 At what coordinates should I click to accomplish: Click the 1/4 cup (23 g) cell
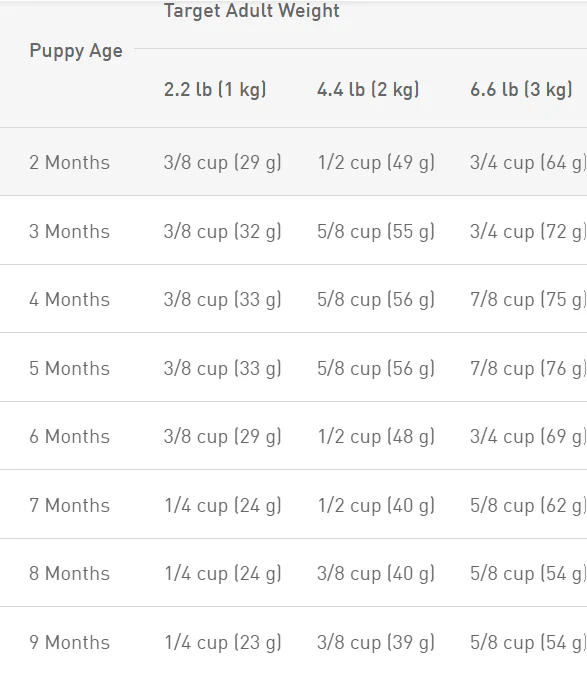[223, 643]
